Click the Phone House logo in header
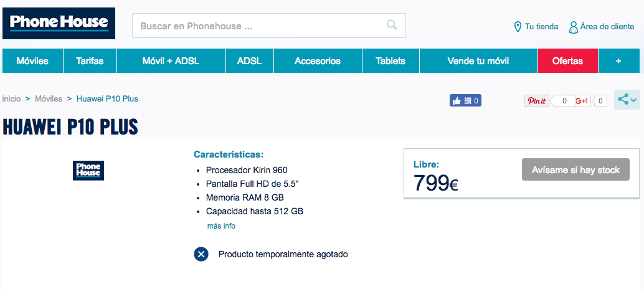Viewport: 644px width, 289px height. coord(59,24)
